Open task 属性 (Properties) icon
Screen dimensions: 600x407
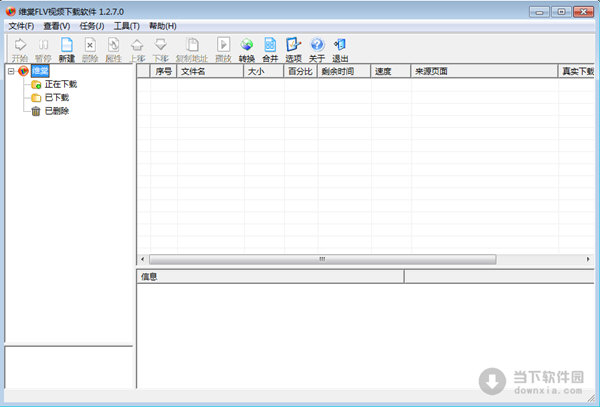click(113, 49)
